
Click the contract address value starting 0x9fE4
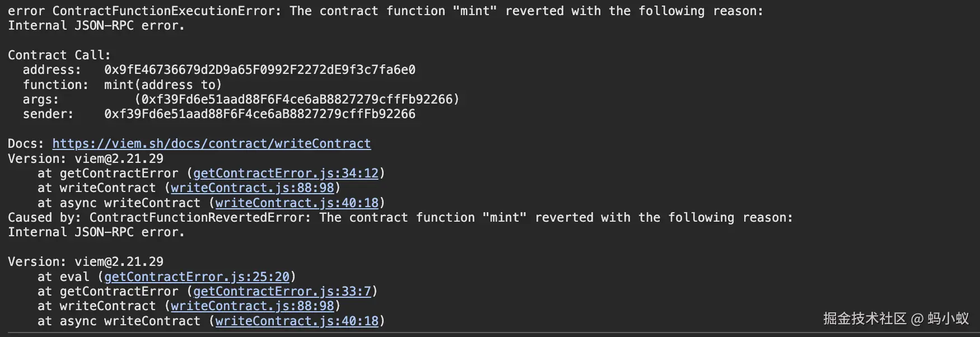259,70
